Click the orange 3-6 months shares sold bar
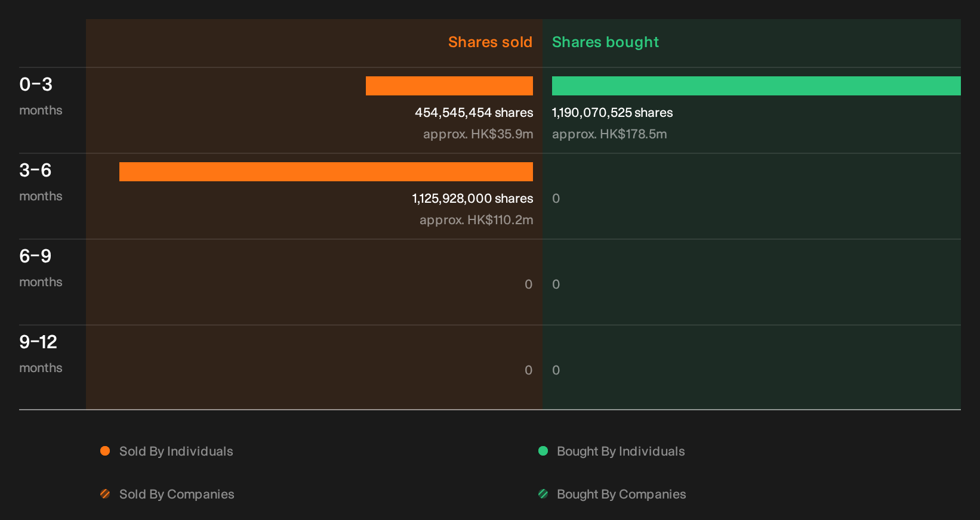This screenshot has width=980, height=520. tap(326, 172)
